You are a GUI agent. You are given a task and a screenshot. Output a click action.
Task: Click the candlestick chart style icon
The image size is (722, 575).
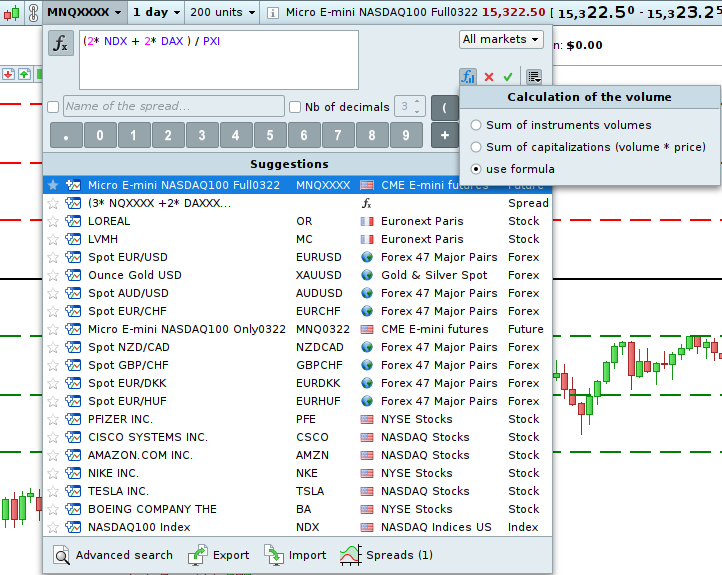click(x=12, y=12)
